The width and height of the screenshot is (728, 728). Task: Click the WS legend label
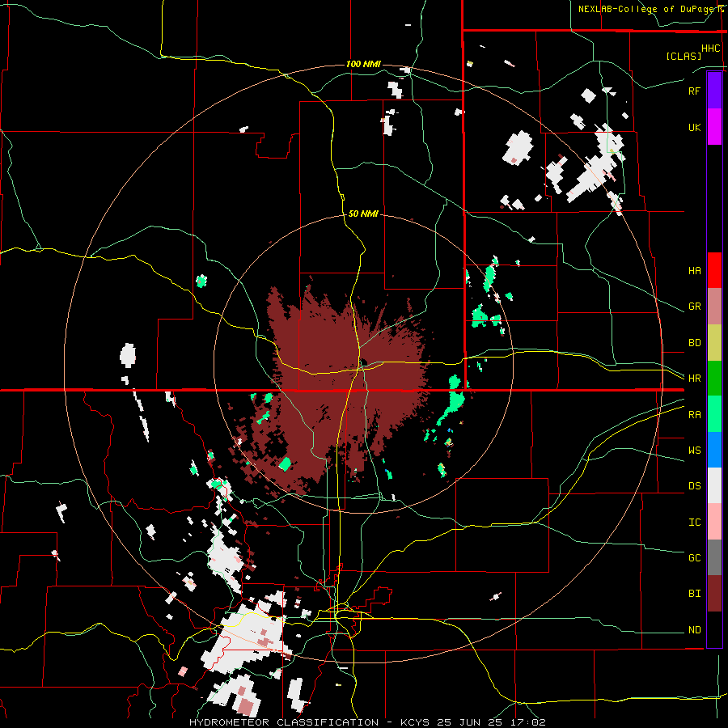694,451
